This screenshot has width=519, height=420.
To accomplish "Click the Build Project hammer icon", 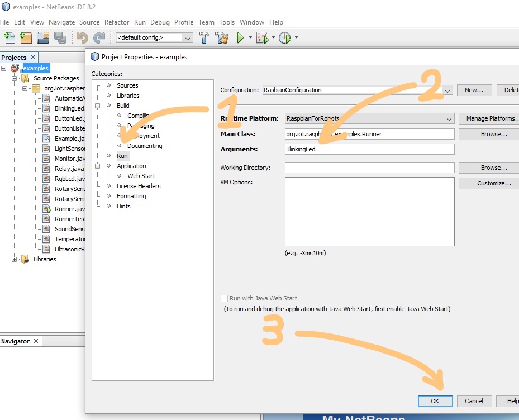I will click(x=204, y=38).
